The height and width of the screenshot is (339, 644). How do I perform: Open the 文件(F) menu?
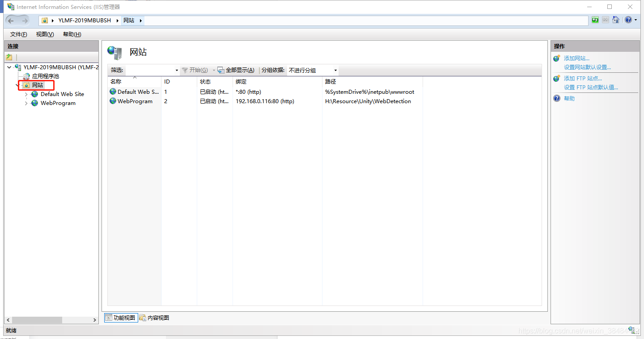18,34
